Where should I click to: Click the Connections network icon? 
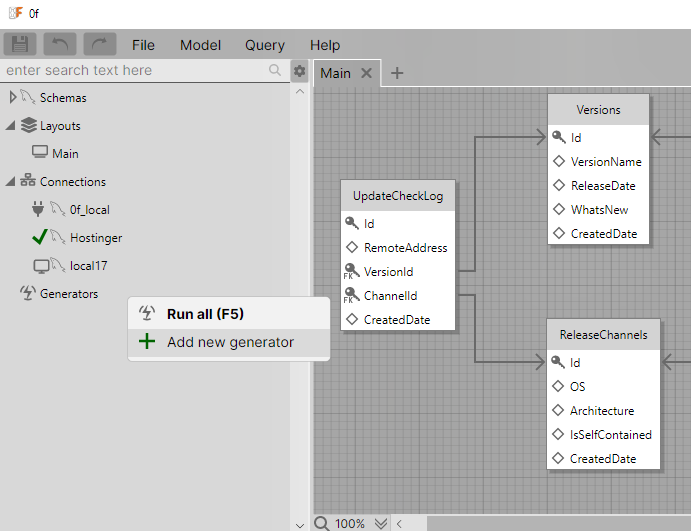click(x=28, y=180)
